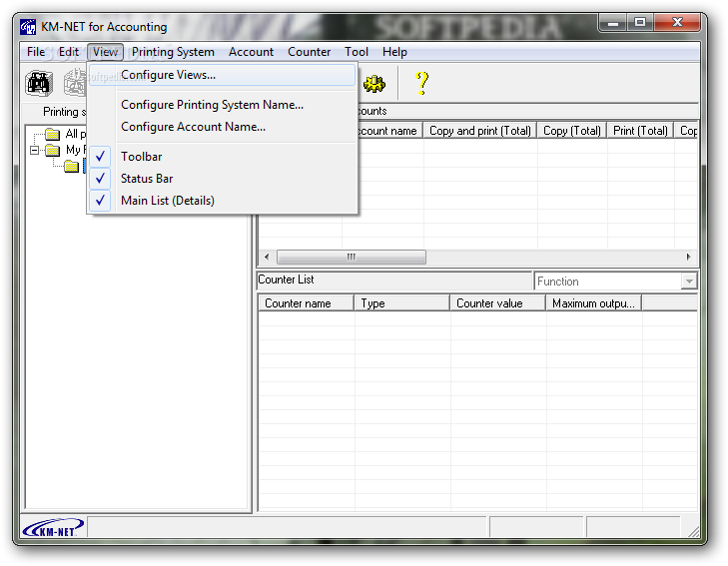Sort by Copy (Total) column header
Image resolution: width=728 pixels, height=566 pixels.
click(572, 131)
